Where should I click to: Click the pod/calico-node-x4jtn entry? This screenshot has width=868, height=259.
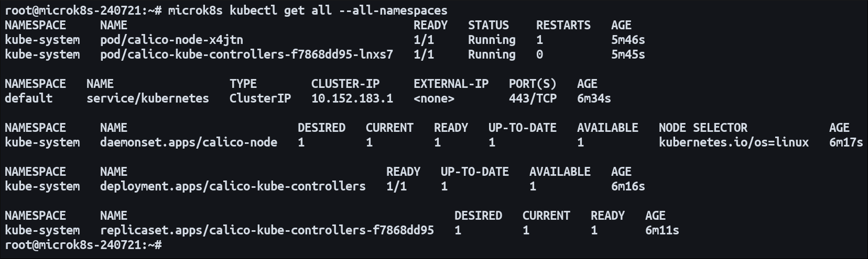171,40
